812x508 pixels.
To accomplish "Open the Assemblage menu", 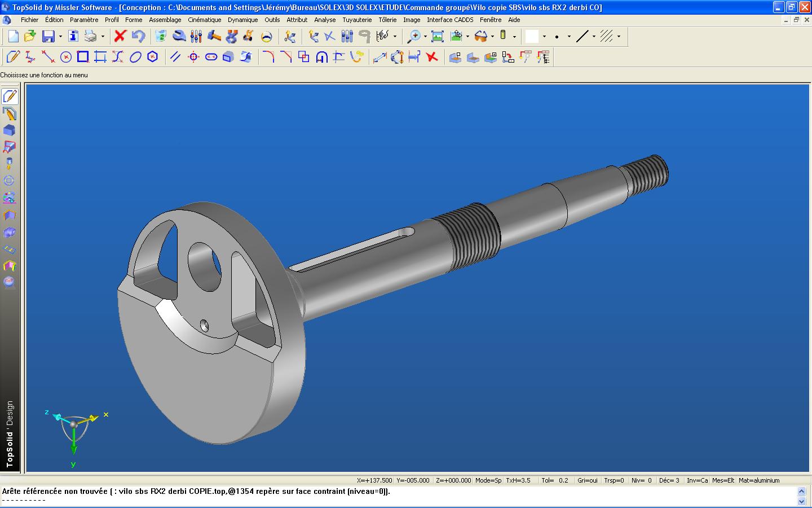I will click(165, 20).
